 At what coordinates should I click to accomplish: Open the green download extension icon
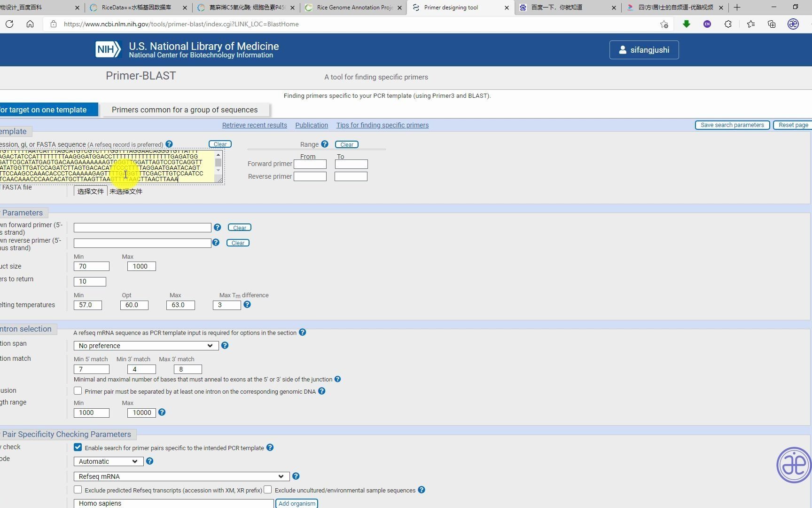point(687,24)
